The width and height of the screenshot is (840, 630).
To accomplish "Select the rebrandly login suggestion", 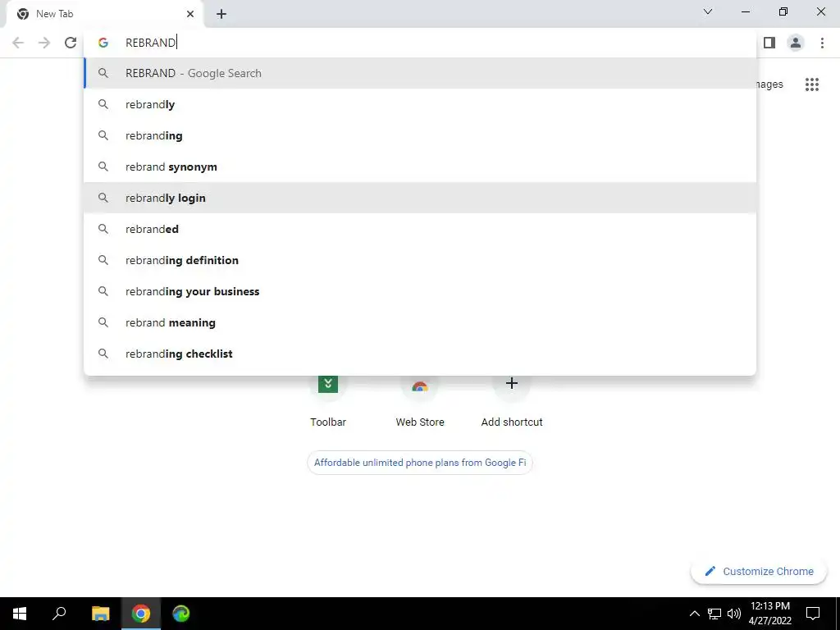I will [x=420, y=198].
